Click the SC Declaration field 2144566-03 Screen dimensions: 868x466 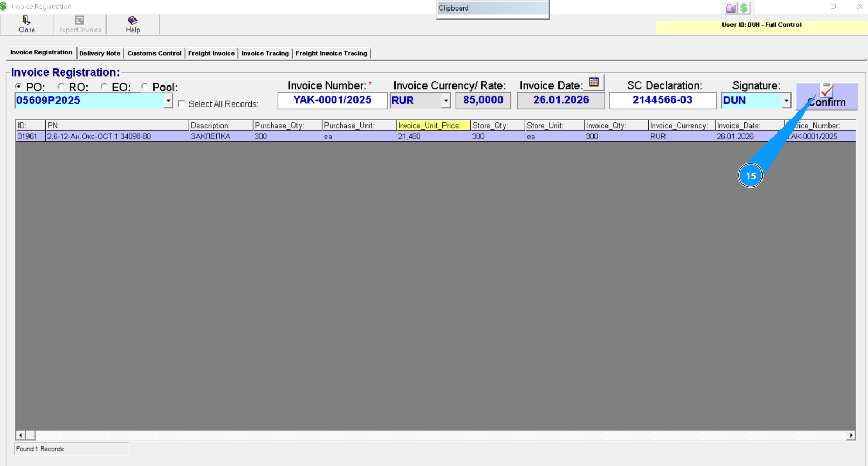point(662,100)
